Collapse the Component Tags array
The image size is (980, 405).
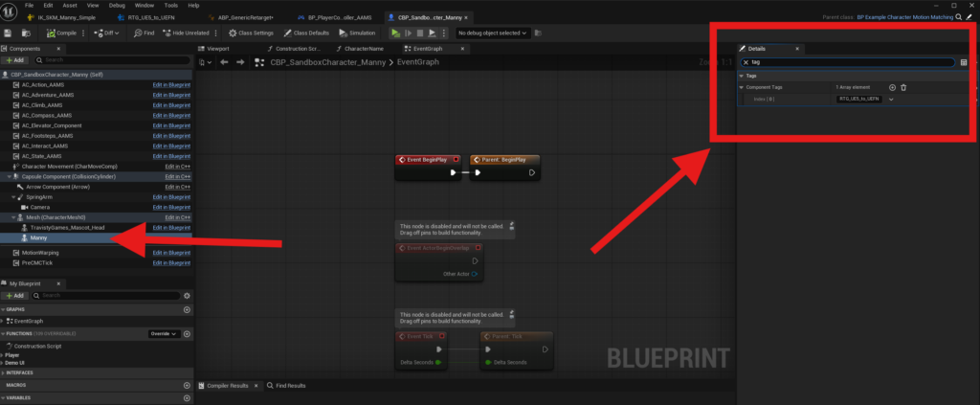[742, 87]
